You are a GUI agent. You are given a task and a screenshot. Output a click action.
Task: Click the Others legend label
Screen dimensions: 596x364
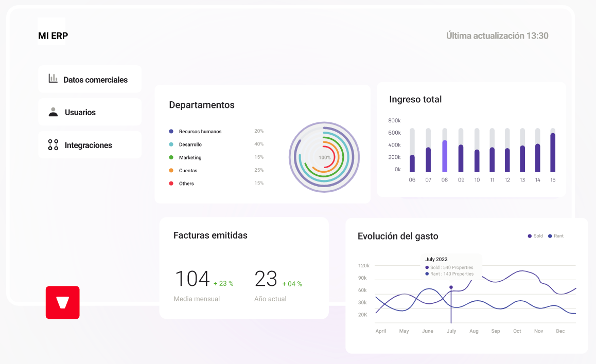point(186,184)
